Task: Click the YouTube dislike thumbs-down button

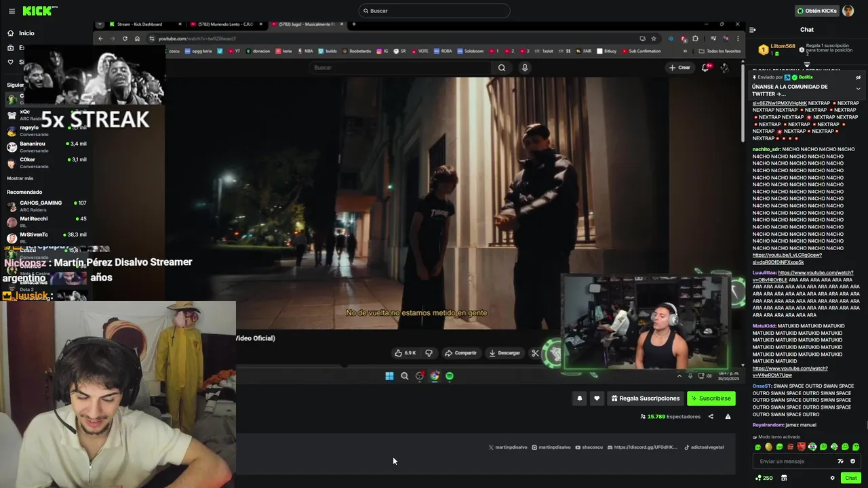Action: (x=429, y=353)
